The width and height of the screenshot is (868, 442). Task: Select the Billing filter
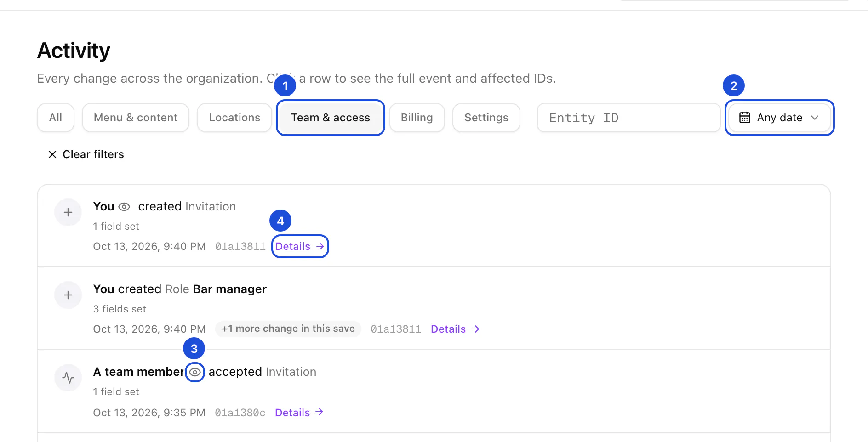[x=417, y=118]
